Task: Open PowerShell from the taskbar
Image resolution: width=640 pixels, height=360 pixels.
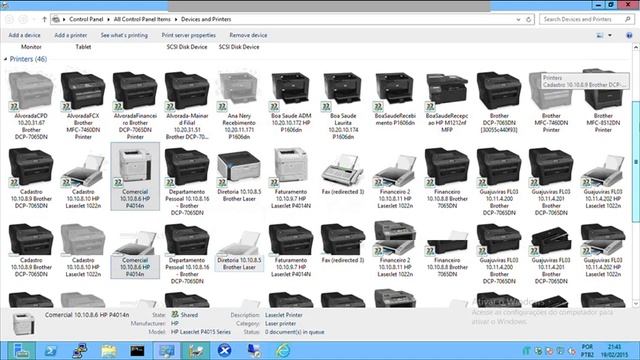Action: (x=51, y=351)
